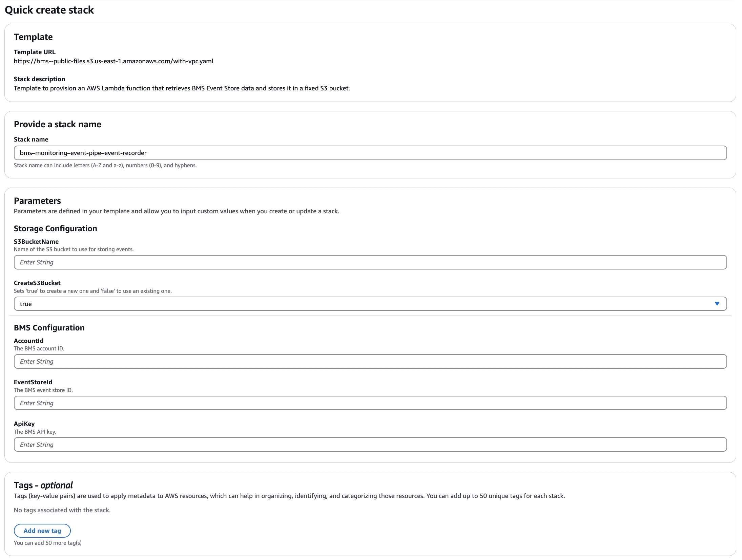Click the Tags - optional heading
The width and height of the screenshot is (742, 560).
tap(43, 485)
